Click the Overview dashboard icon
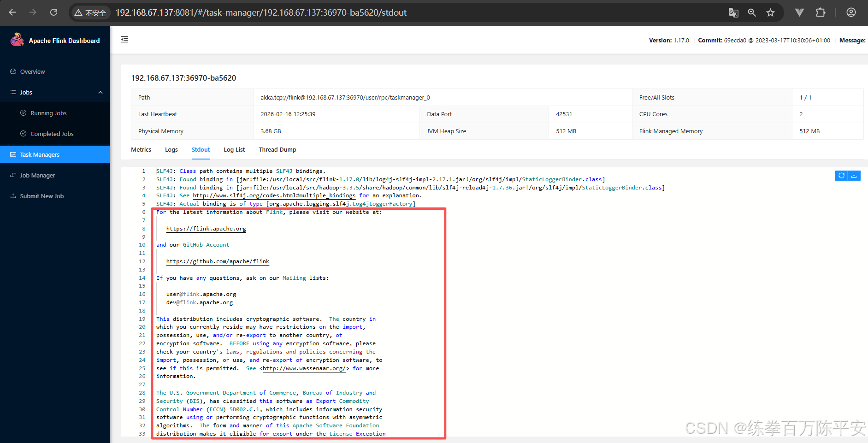The image size is (868, 443). [x=13, y=71]
